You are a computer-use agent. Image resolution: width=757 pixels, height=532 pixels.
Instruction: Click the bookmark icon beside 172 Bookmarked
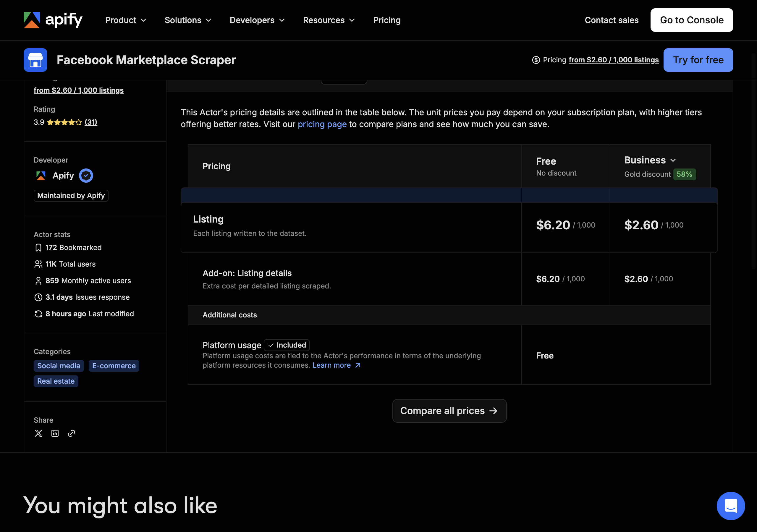point(38,248)
